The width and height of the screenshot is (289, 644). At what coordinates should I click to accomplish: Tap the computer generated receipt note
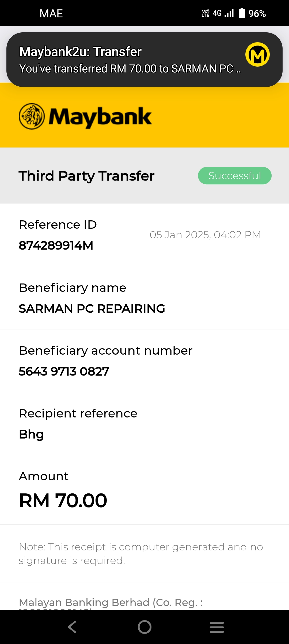pos(141,554)
